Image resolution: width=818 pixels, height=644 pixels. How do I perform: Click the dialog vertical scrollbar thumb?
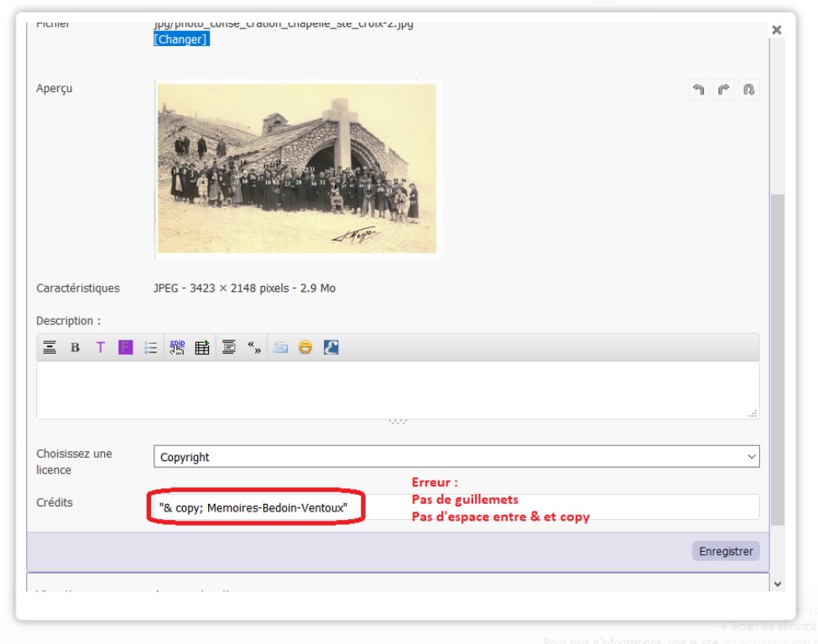[777, 360]
